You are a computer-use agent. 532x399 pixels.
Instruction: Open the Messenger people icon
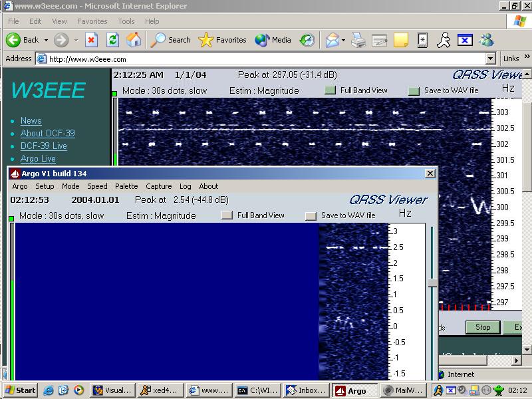click(487, 40)
